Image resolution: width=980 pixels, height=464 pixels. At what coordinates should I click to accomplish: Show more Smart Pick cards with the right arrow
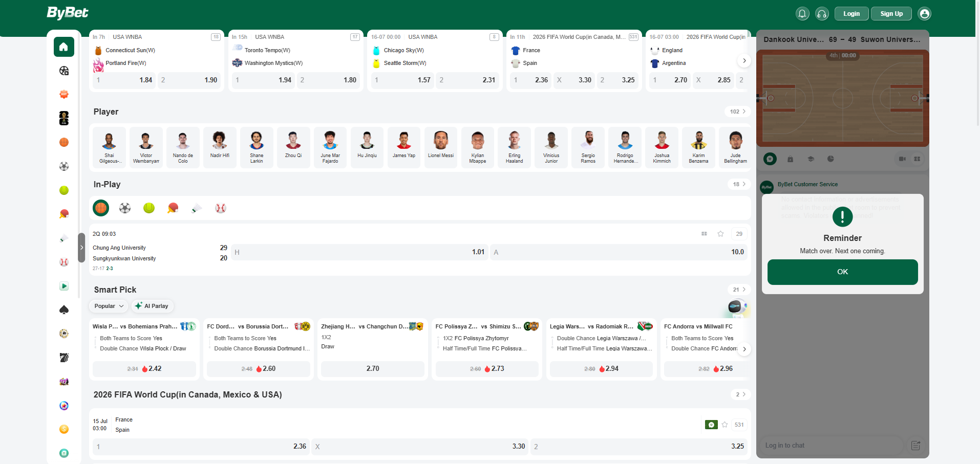744,349
